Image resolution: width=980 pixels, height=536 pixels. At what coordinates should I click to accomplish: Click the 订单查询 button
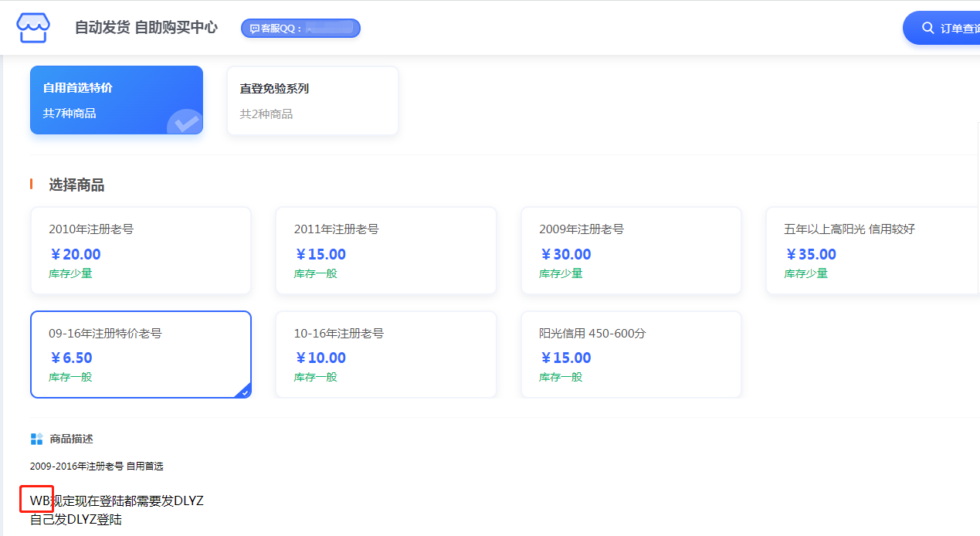coord(950,27)
